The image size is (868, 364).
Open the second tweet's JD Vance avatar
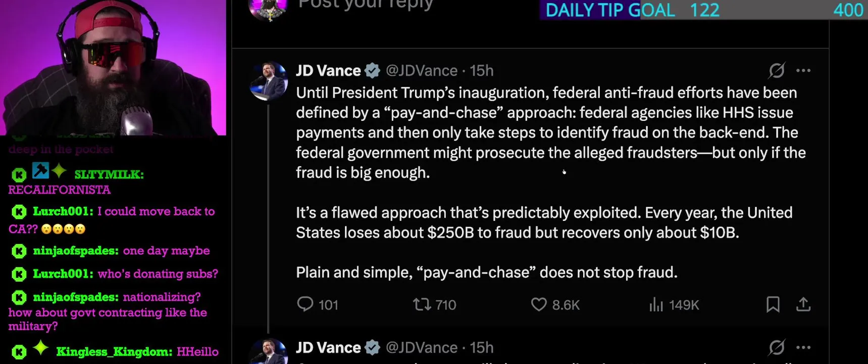pos(269,352)
